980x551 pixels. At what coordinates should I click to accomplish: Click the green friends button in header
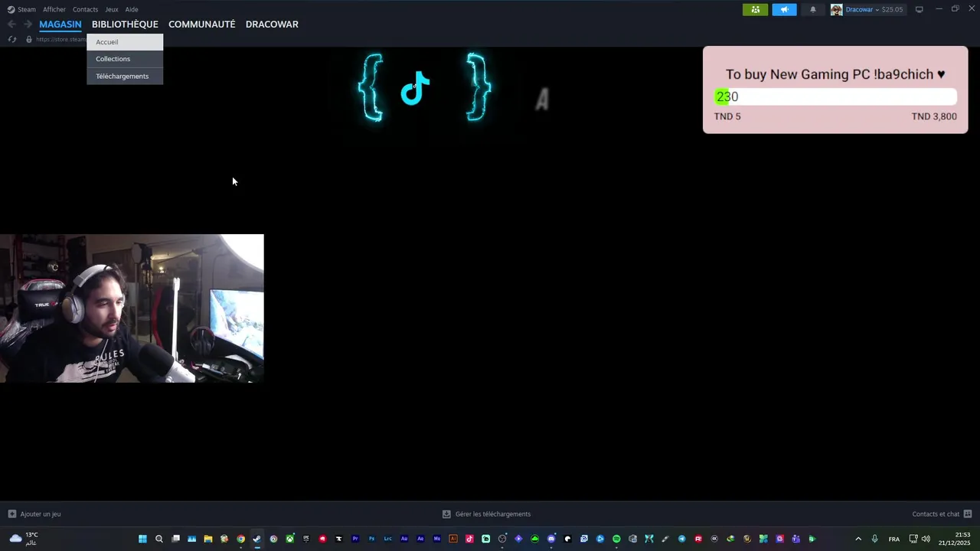coord(755,10)
